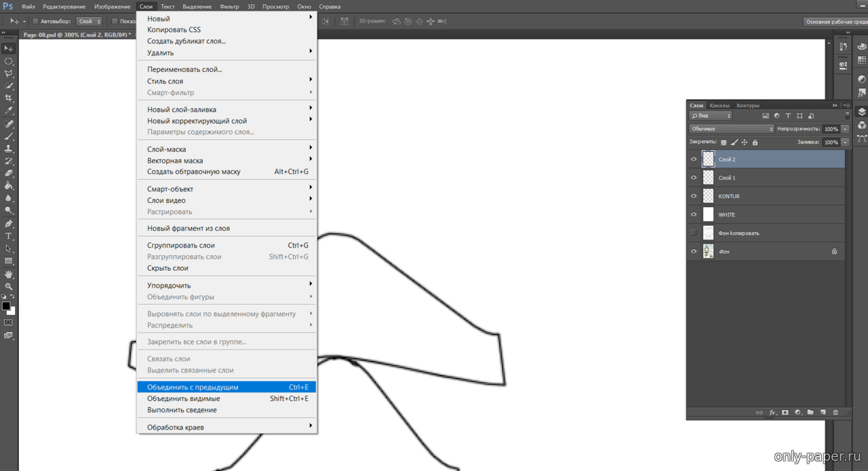
Task: Open the Обычные blend mode dropdown
Action: coord(731,128)
